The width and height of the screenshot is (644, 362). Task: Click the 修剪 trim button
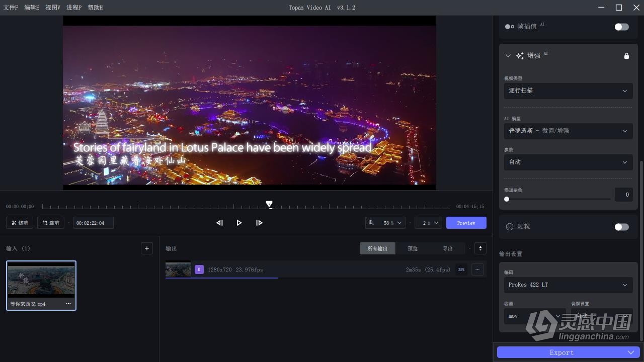(x=20, y=223)
